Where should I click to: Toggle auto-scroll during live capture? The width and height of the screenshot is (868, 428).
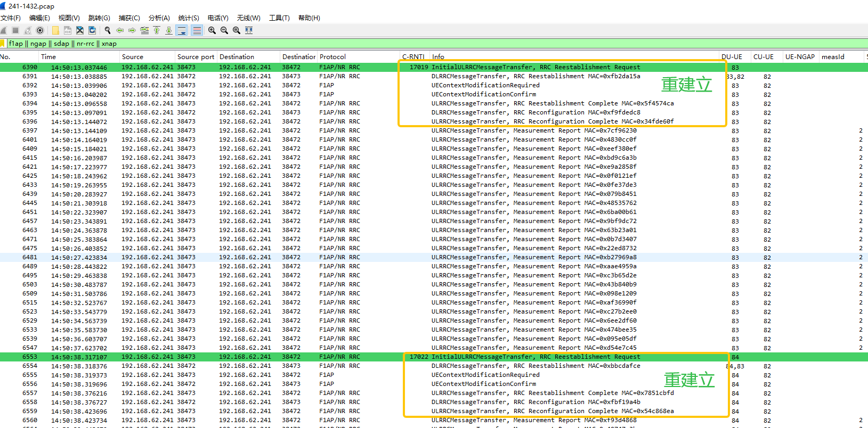(x=182, y=30)
